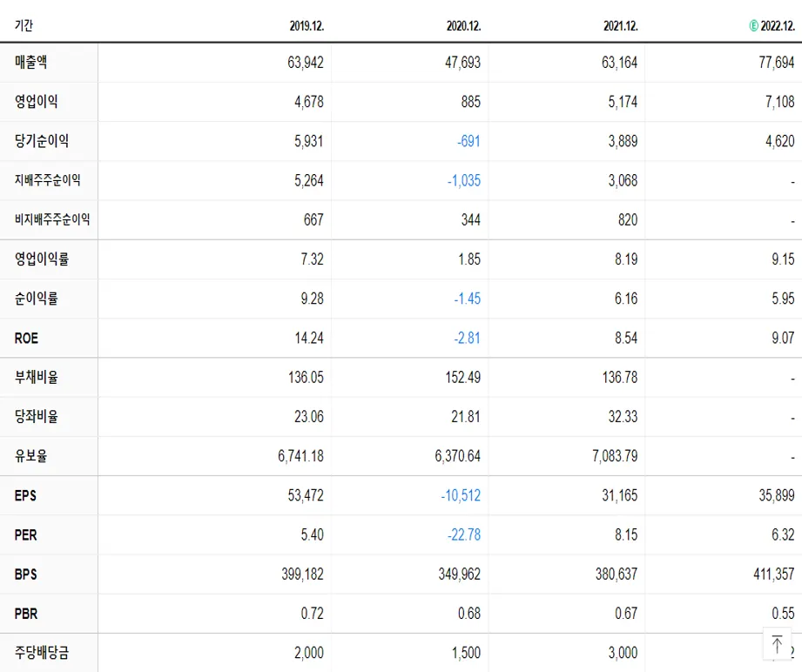Select operating profit value 885

470,102
